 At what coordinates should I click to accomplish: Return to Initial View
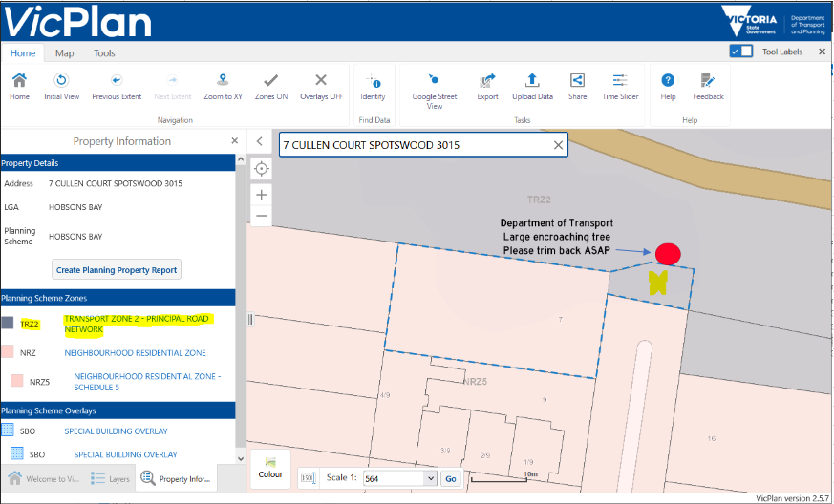pyautogui.click(x=61, y=81)
